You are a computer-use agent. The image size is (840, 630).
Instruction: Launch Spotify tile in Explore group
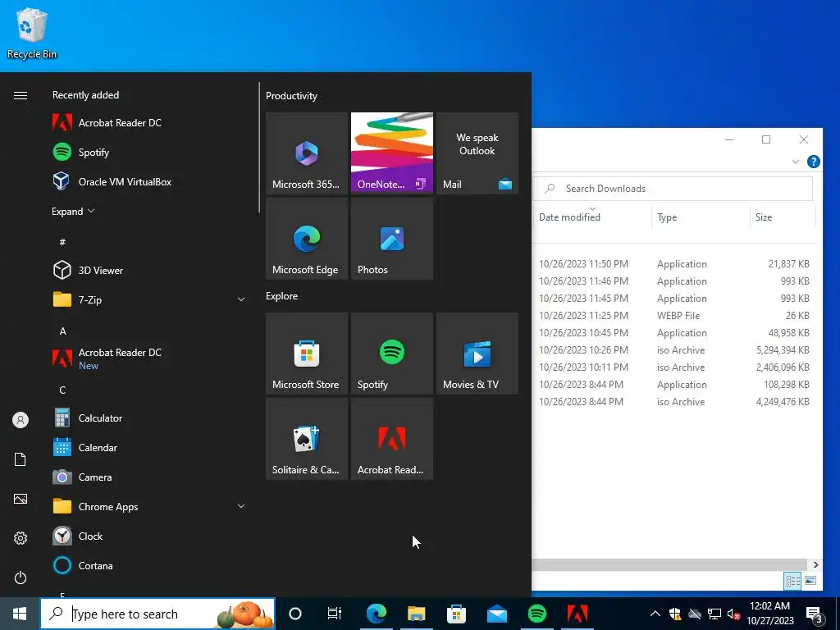(392, 354)
